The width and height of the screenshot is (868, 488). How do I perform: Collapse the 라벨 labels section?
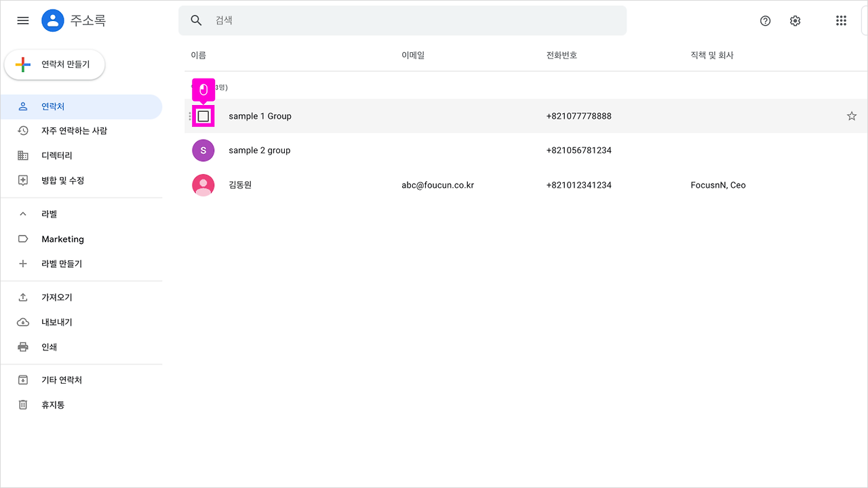coord(22,213)
